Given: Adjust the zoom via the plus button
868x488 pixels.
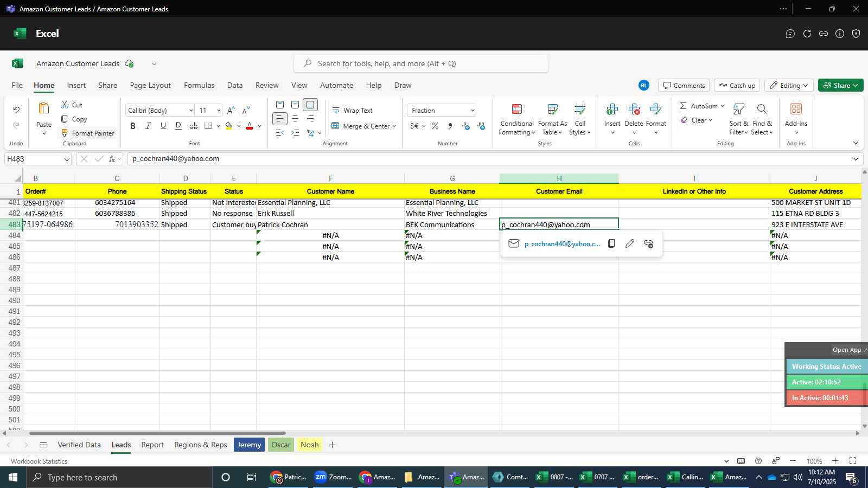Looking at the screenshot, I should pyautogui.click(x=835, y=461).
